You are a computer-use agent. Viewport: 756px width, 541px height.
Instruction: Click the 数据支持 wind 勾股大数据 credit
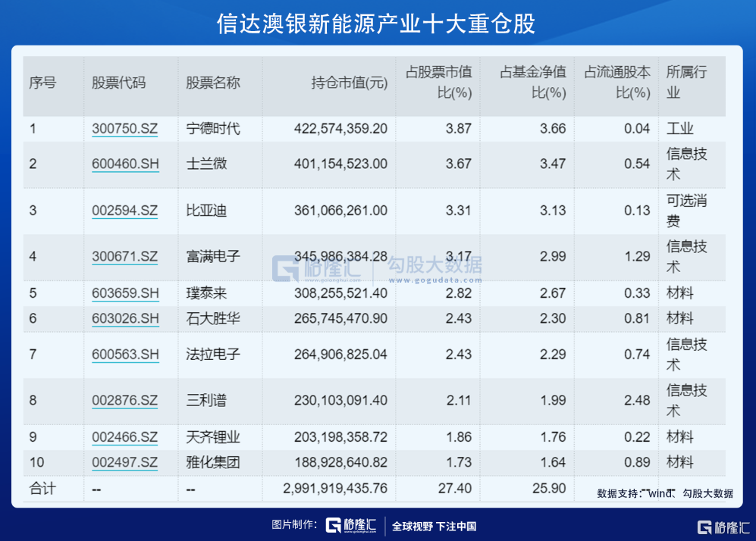[665, 493]
